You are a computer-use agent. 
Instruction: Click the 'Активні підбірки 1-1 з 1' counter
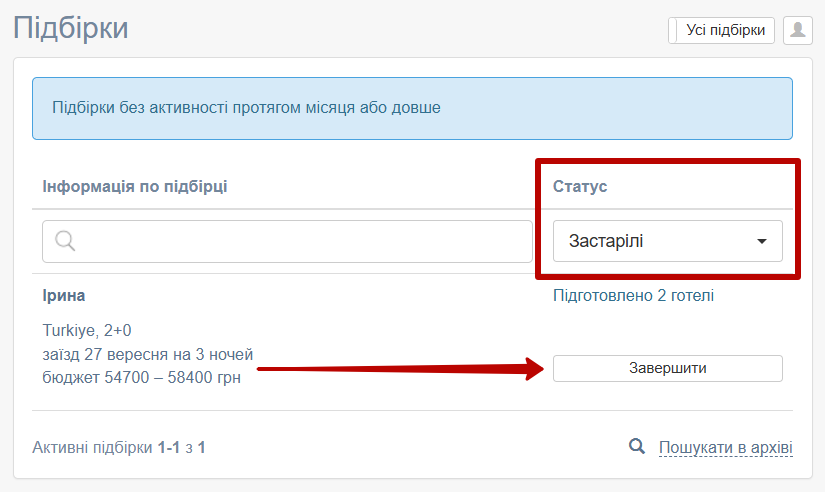pyautogui.click(x=118, y=447)
